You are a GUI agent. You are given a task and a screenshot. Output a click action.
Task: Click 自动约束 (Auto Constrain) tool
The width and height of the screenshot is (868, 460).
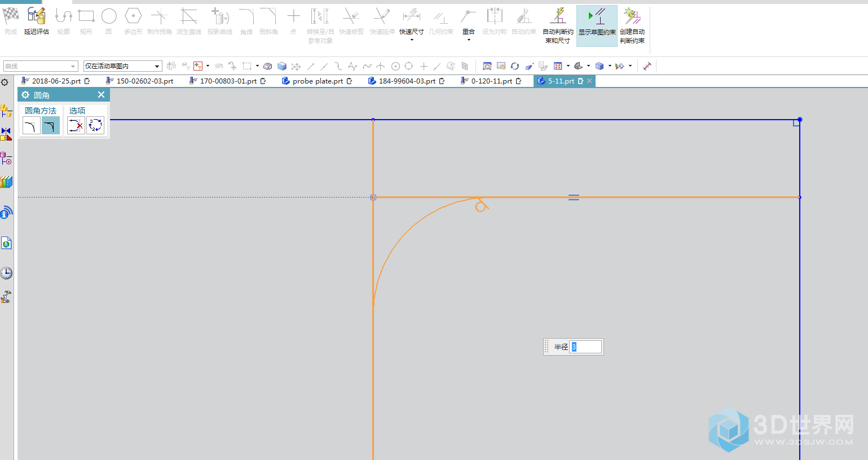point(524,21)
